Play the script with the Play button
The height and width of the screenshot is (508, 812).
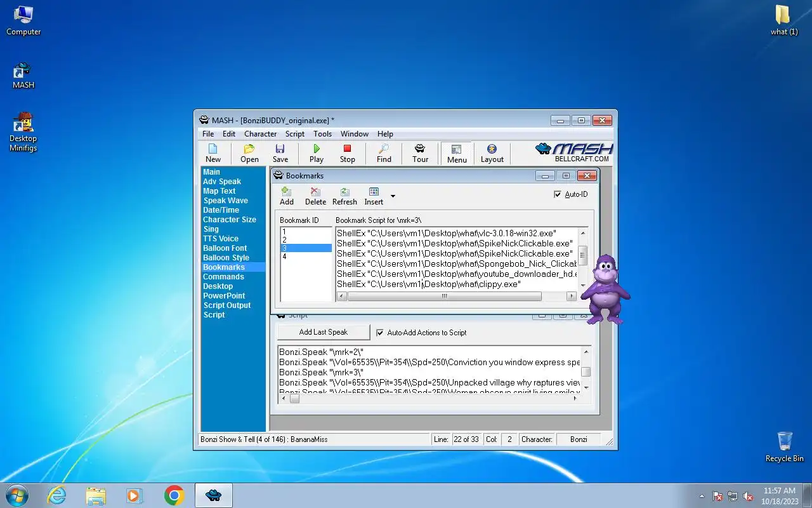[317, 153]
